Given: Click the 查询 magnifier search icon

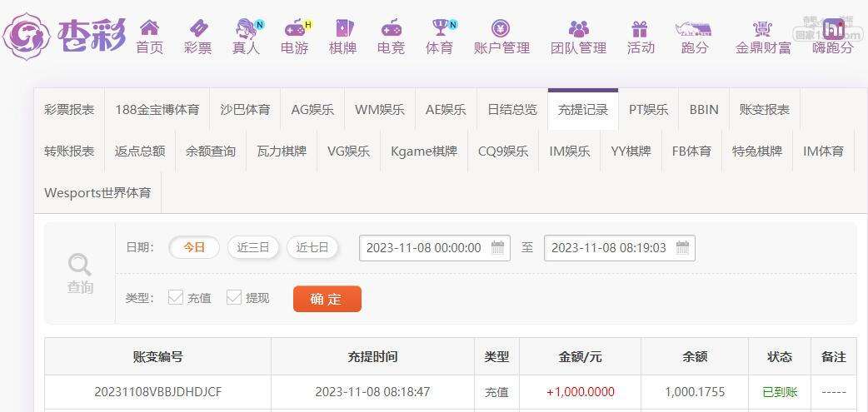Looking at the screenshot, I should tap(80, 266).
